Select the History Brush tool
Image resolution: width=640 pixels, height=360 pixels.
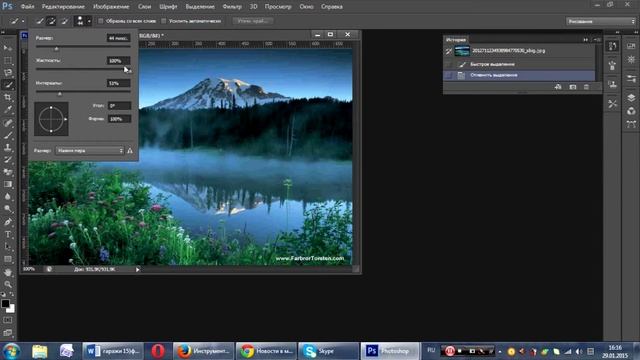click(x=8, y=159)
